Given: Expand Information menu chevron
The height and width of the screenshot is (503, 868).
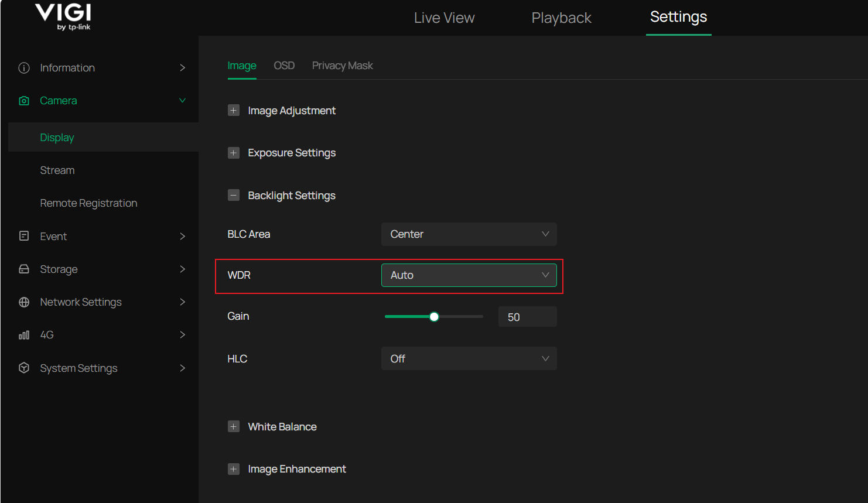Looking at the screenshot, I should coord(183,68).
